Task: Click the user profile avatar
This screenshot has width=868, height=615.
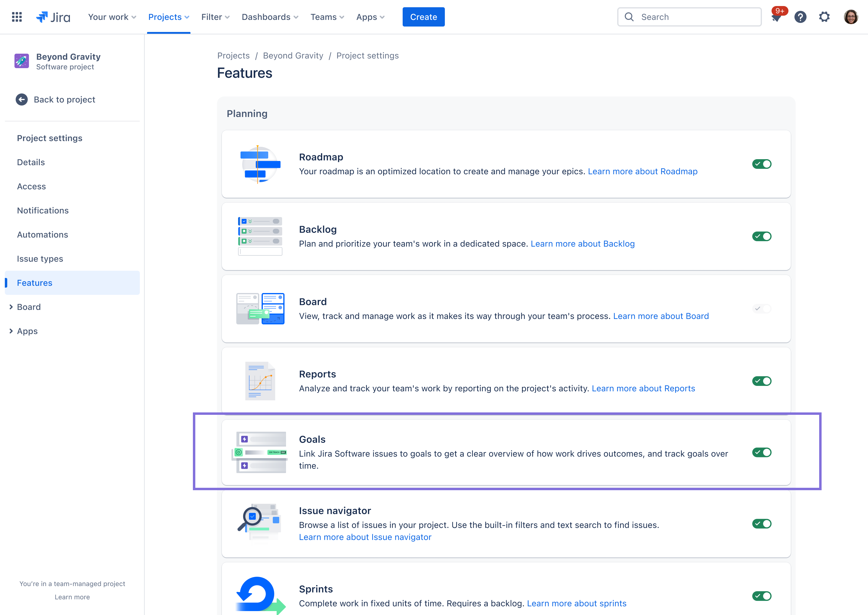Action: point(851,17)
